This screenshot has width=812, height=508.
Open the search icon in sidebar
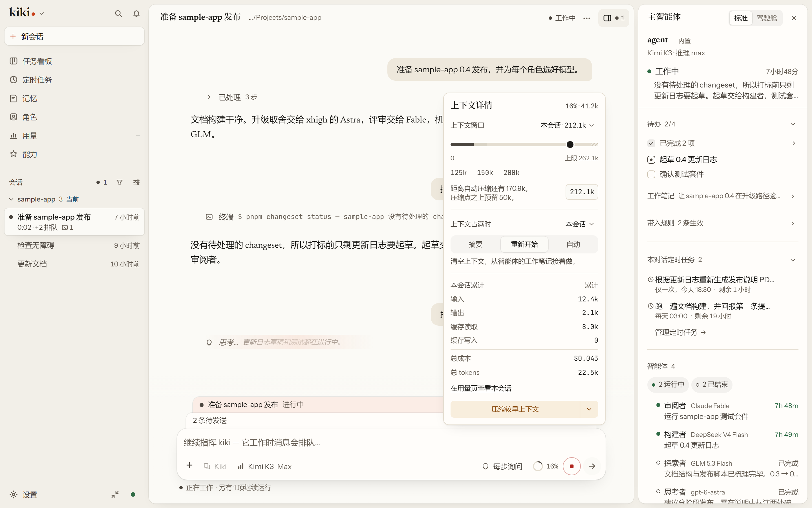click(x=118, y=14)
